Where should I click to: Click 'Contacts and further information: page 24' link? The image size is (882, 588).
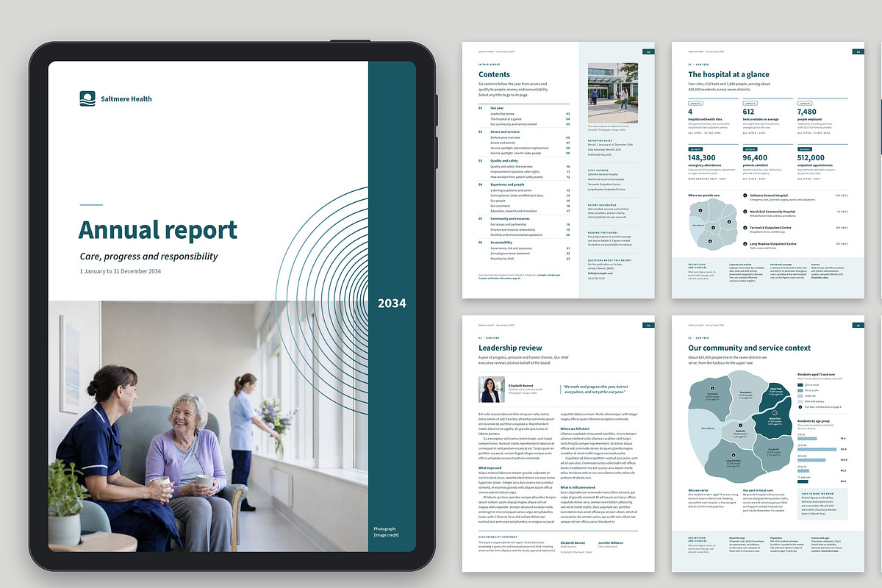coord(500,278)
